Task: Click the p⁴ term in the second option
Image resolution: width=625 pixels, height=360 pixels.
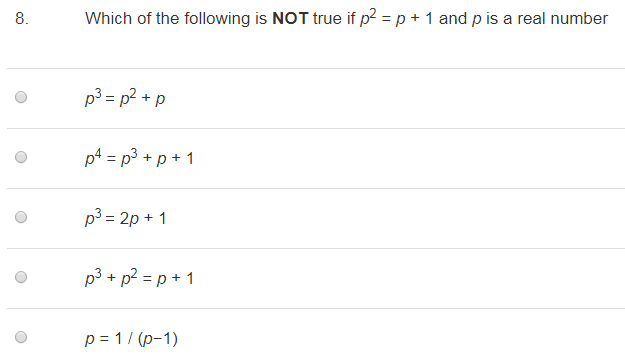Action: pyautogui.click(x=93, y=157)
